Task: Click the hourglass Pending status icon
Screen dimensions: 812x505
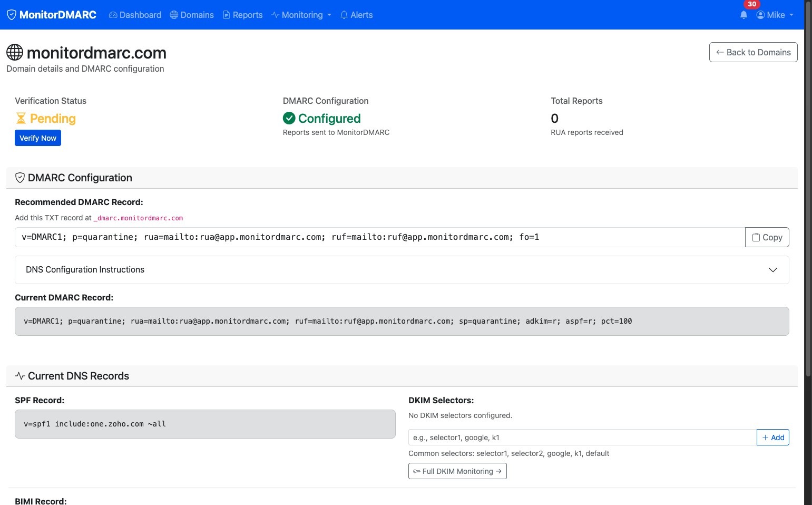Action: tap(21, 118)
